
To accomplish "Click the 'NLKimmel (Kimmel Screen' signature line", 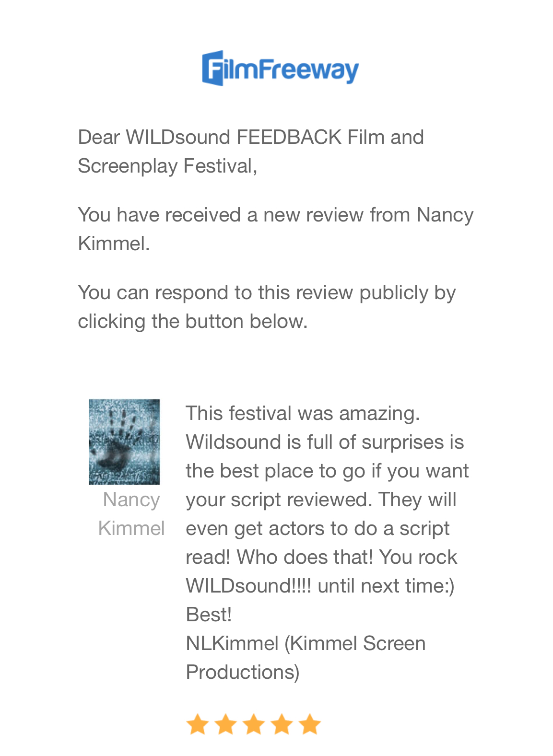I will tap(306, 643).
